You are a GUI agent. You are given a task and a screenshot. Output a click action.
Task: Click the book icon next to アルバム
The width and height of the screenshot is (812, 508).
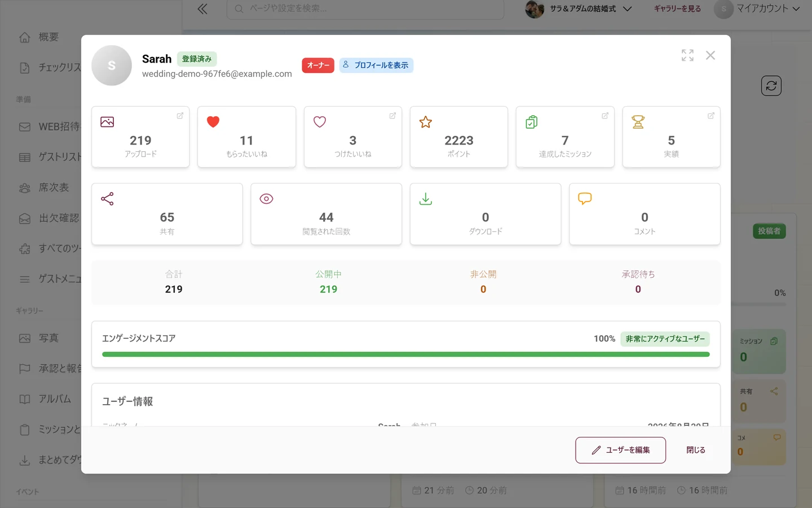[x=25, y=399]
